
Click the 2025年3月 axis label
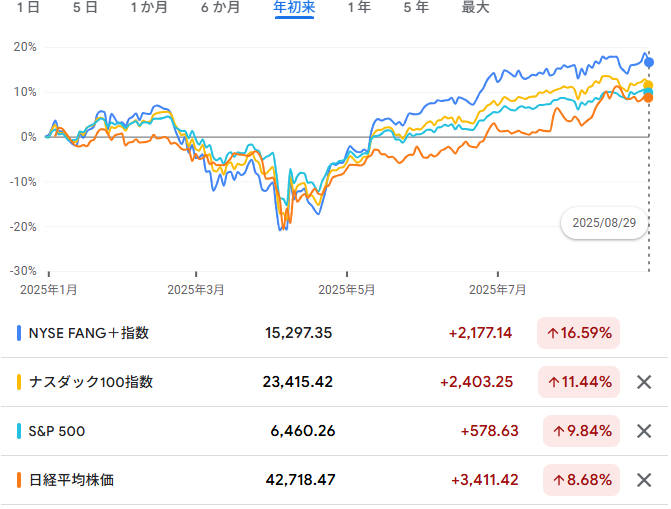pos(196,290)
